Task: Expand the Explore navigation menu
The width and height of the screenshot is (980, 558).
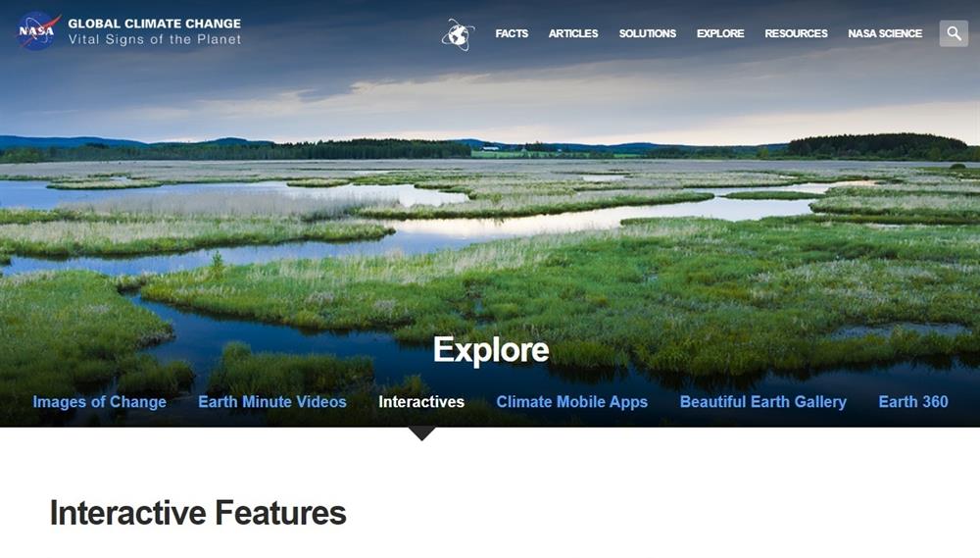Action: pyautogui.click(x=720, y=33)
